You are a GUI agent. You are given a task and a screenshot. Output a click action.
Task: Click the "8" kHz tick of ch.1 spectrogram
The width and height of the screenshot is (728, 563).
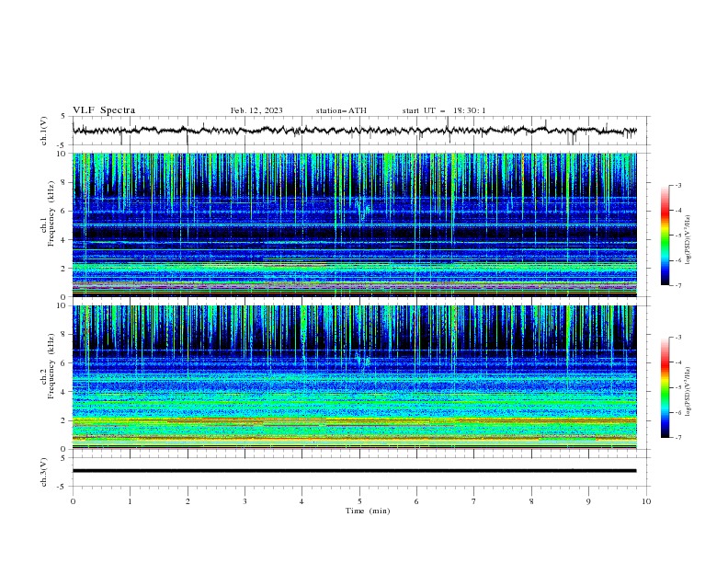pos(64,182)
